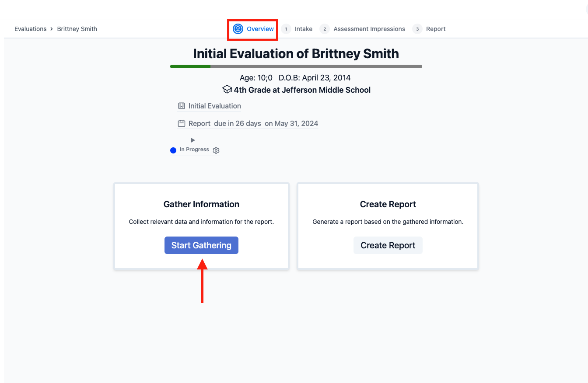
Task: Click the evaluation progress bar
Action: tap(296, 66)
